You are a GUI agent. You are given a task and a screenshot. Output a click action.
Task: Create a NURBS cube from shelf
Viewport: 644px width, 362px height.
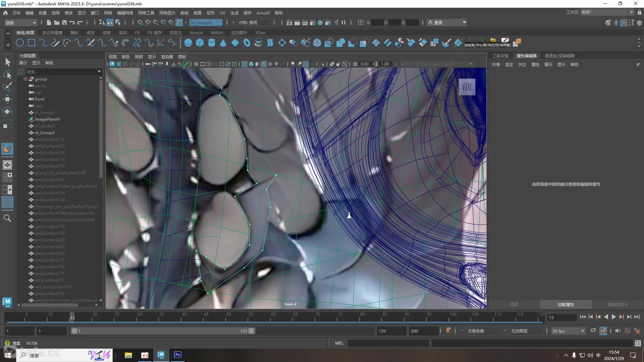pyautogui.click(x=200, y=43)
